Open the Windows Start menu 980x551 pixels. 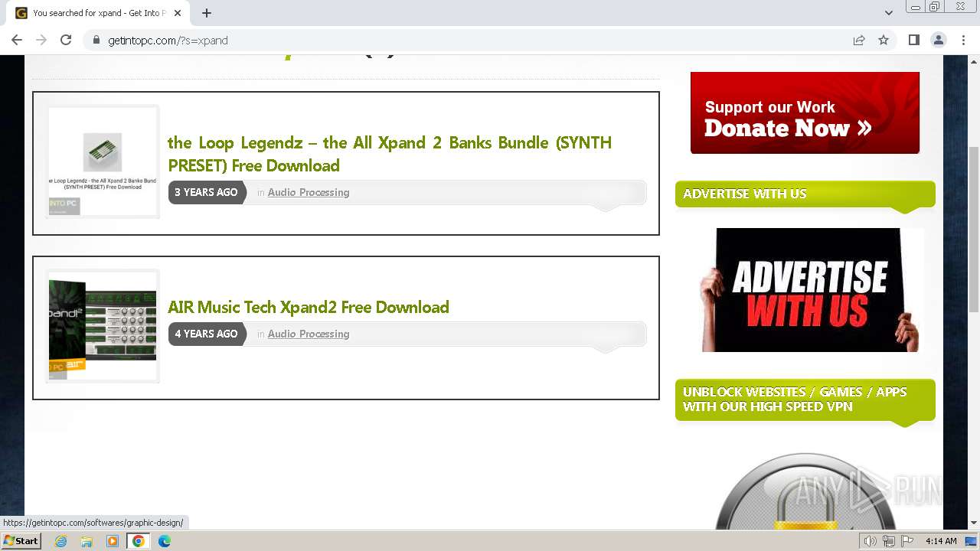point(21,541)
